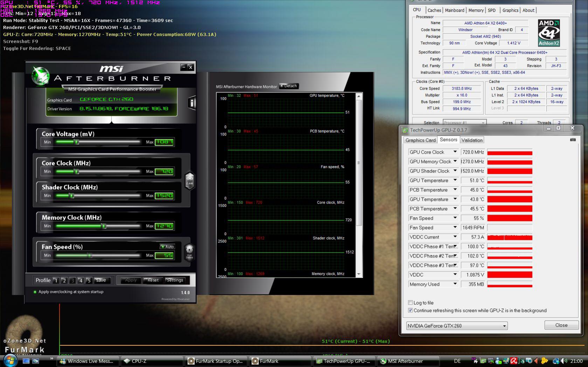The height and width of the screenshot is (367, 588).
Task: Open the Caches tab in CPU-Z
Action: [x=434, y=10]
